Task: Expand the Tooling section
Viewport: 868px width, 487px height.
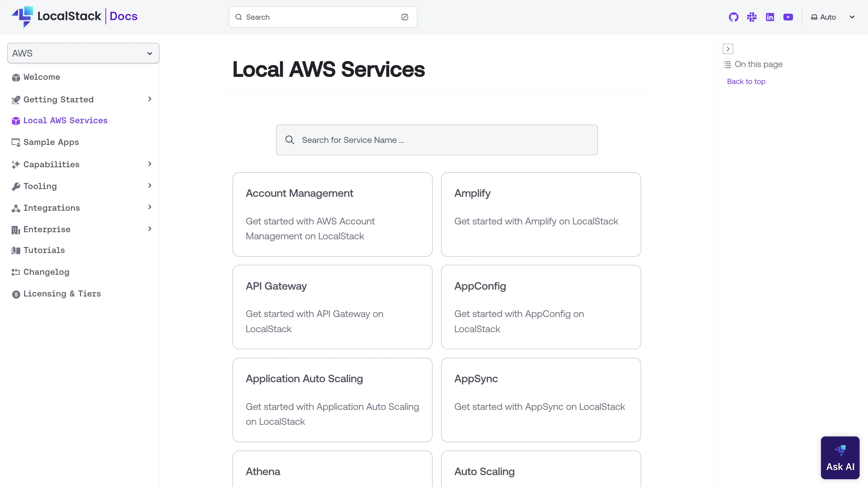Action: 149,185
